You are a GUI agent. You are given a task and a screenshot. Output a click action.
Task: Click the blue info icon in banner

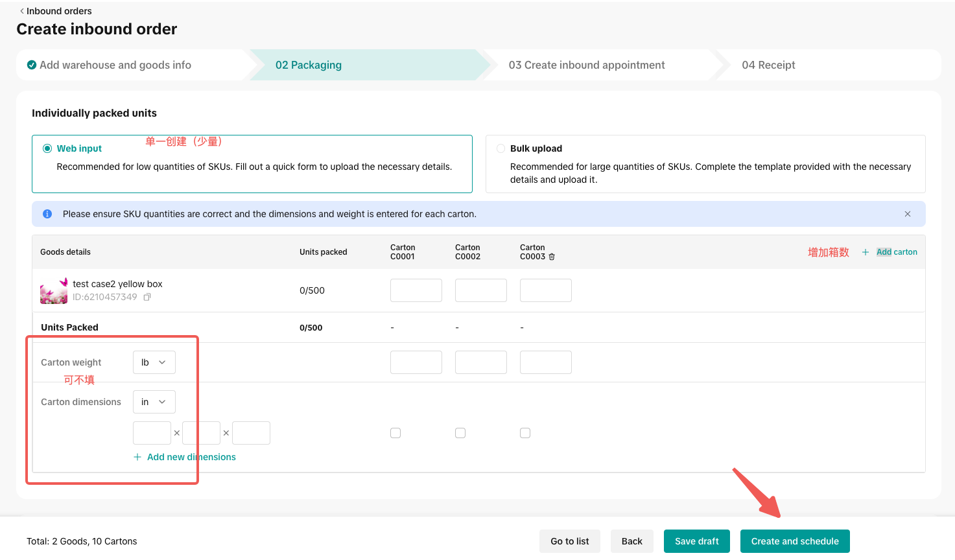tap(47, 214)
